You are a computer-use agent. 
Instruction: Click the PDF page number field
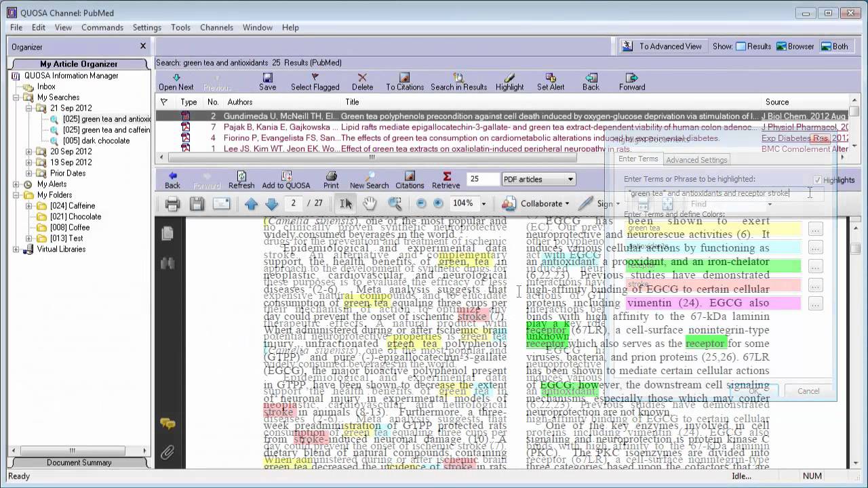(x=294, y=203)
